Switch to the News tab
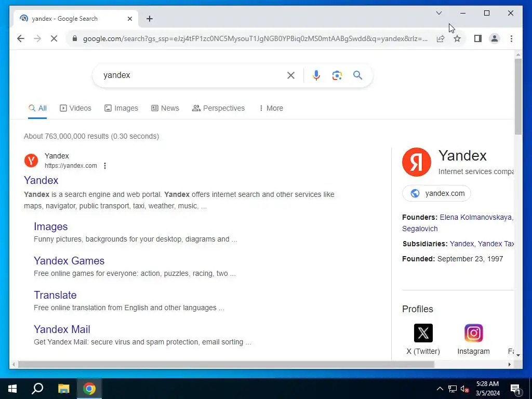Screen dimensions: 532x399 (x=165, y=108)
